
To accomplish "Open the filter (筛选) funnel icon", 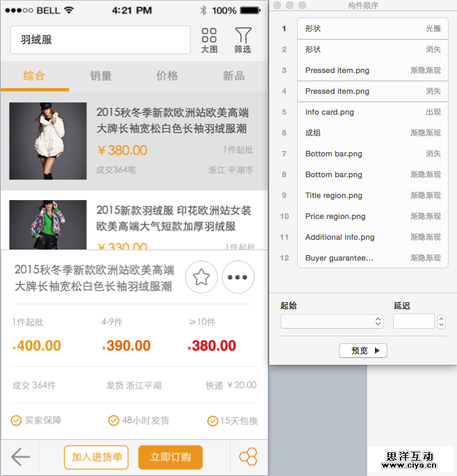I will 243,40.
